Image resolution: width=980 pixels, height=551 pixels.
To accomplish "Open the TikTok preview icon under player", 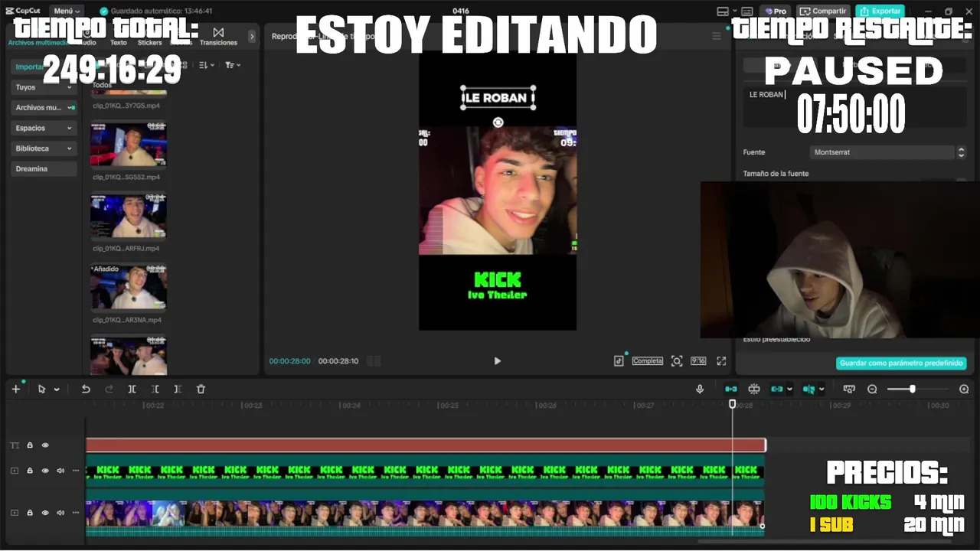I will coord(619,360).
